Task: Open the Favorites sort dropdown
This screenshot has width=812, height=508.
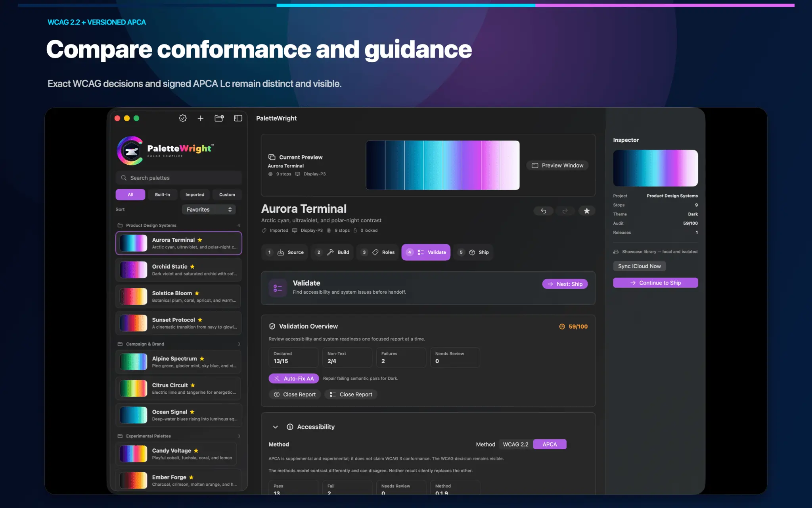Action: pyautogui.click(x=209, y=210)
